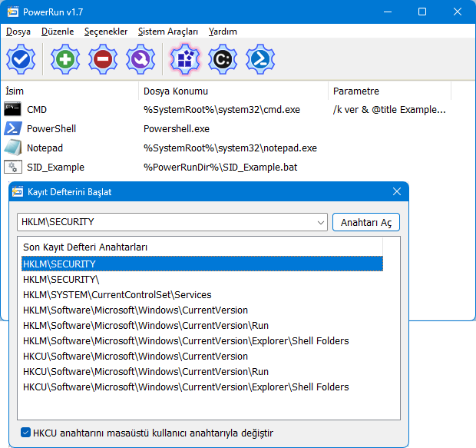476x448 pixels.
Task: Open the Seçenekler menu
Action: [x=106, y=32]
